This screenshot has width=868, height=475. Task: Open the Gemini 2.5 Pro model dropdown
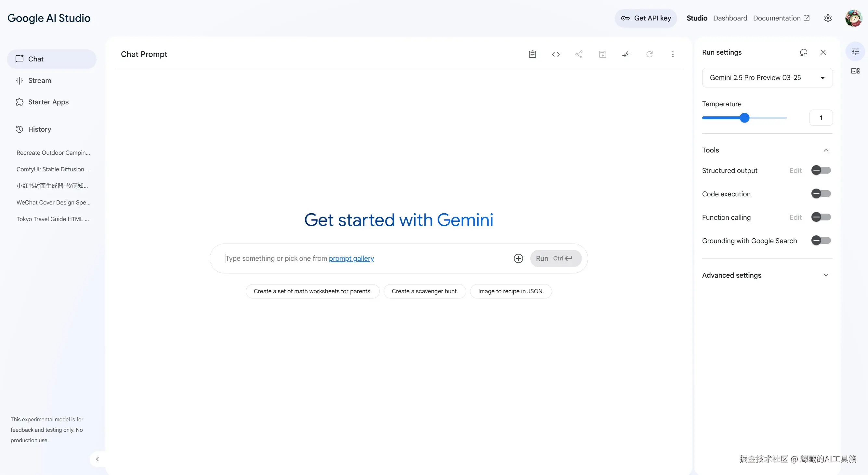tap(767, 78)
